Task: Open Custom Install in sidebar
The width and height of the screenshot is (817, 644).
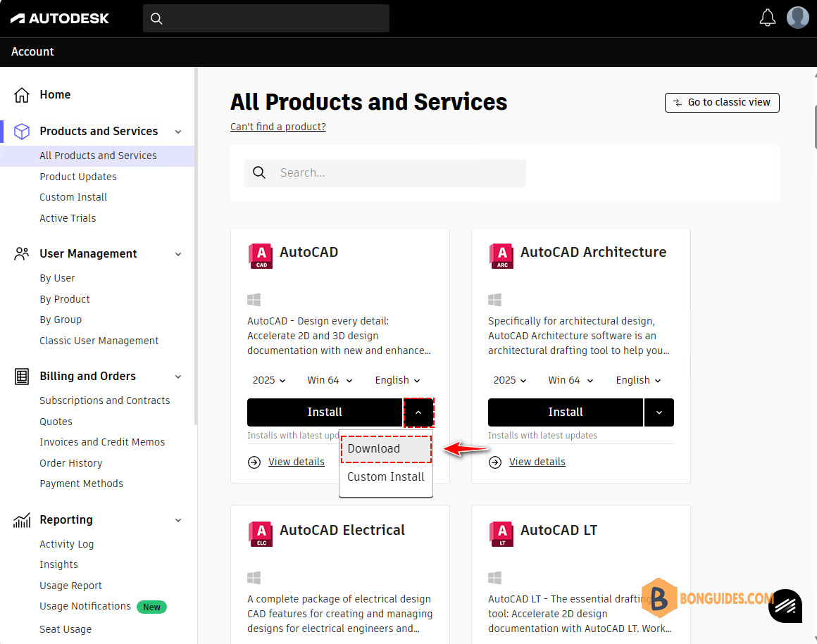Action: (73, 197)
